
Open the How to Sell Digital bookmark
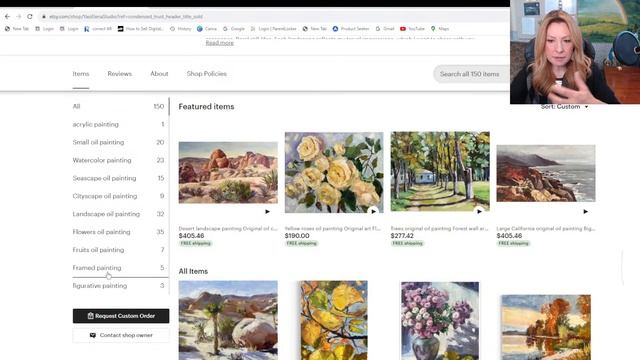(141, 29)
